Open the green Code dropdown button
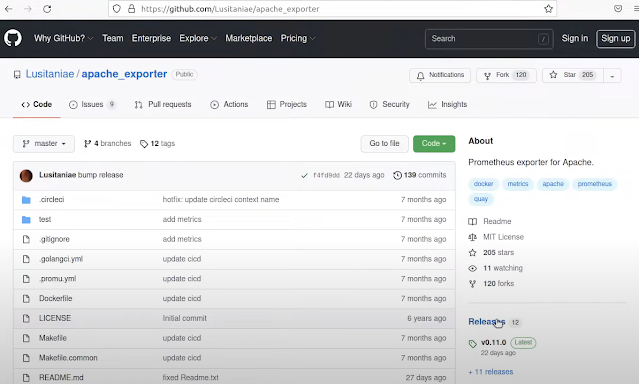This screenshot has height=384, width=639. (434, 143)
